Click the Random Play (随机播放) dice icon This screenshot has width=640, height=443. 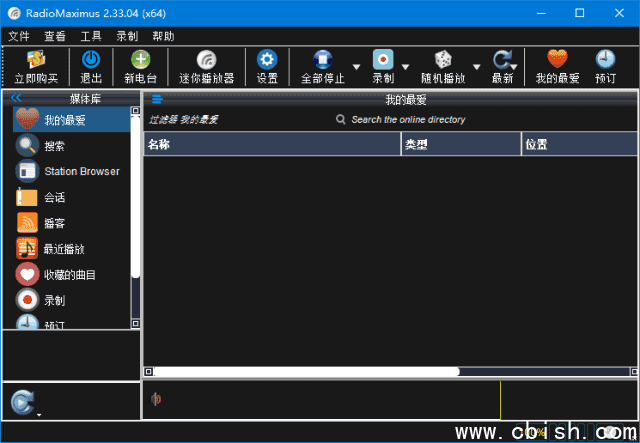point(443,60)
